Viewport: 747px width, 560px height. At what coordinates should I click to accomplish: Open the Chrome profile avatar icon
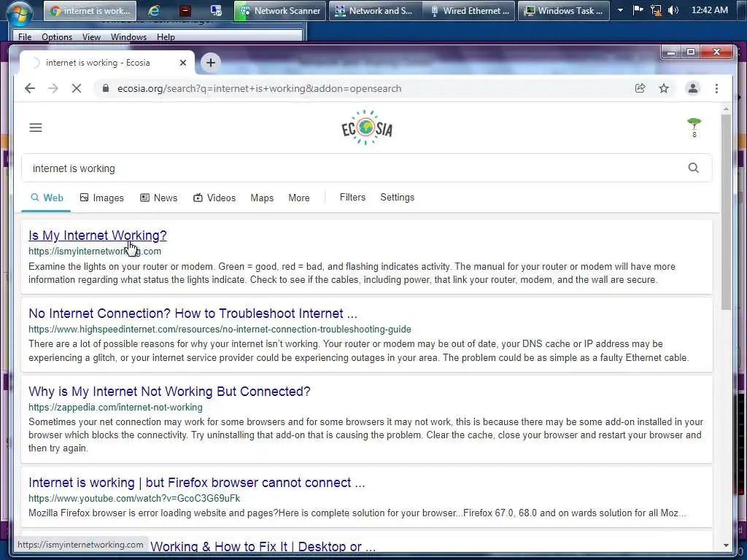(693, 88)
